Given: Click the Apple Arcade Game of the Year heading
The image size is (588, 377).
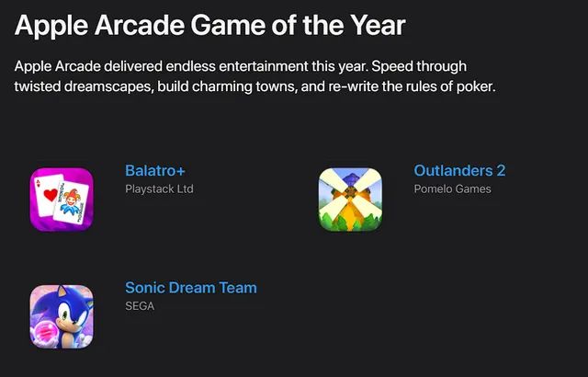Looking at the screenshot, I should coord(210,25).
